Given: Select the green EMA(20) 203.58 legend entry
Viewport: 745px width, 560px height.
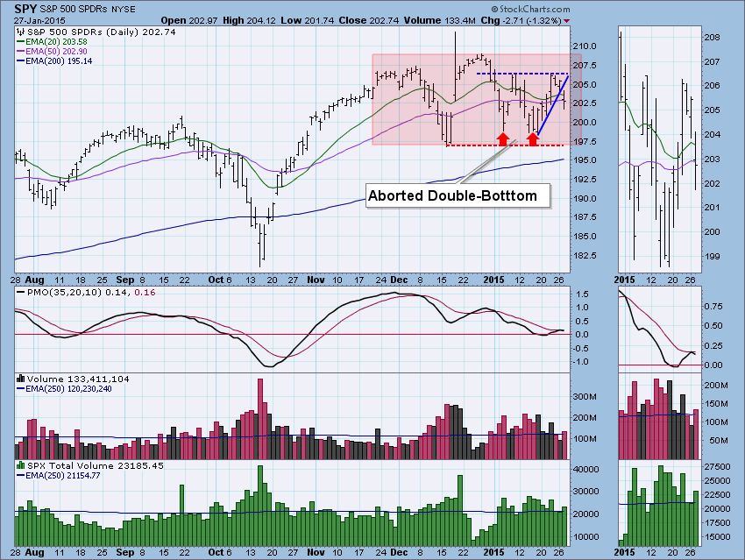Looking at the screenshot, I should (x=52, y=42).
